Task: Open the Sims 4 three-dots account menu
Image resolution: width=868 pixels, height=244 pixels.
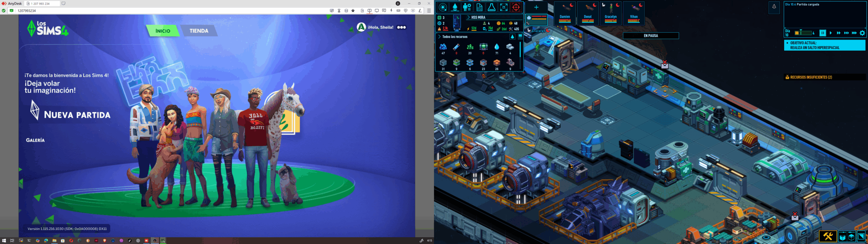Action: (x=401, y=27)
